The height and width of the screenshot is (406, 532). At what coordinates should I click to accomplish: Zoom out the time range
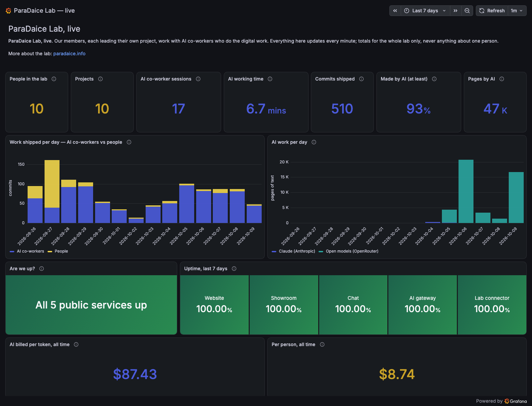[467, 11]
